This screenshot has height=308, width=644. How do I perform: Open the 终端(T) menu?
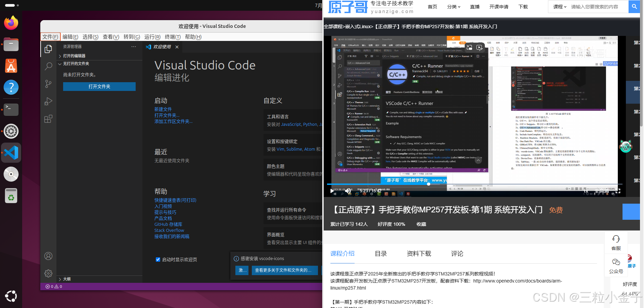(173, 37)
